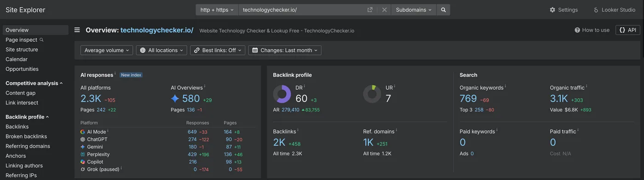Click Page inspect magnifier icon in sidebar
The width and height of the screenshot is (644, 180).
pyautogui.click(x=41, y=40)
